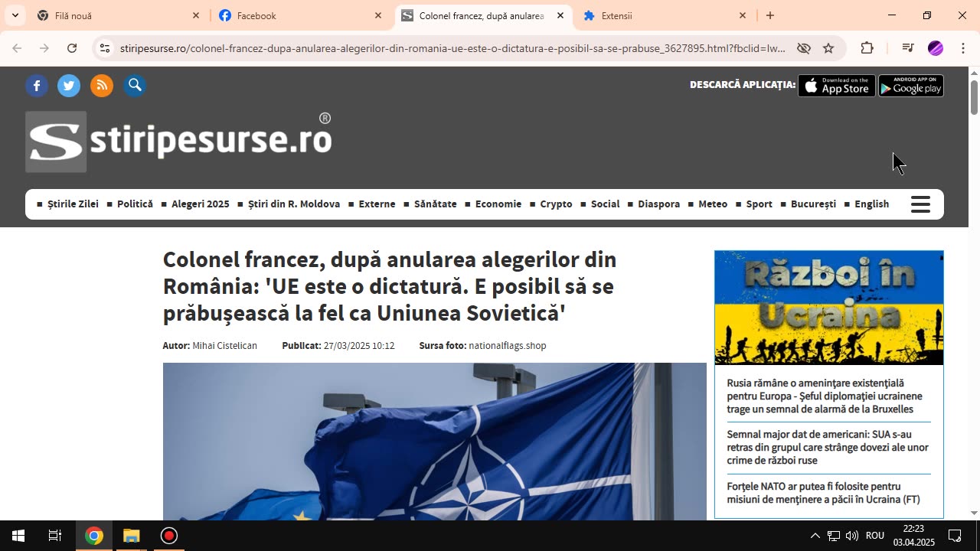The width and height of the screenshot is (980, 551).
Task: Open Alegeri 2025 menu item
Action: [x=201, y=204]
